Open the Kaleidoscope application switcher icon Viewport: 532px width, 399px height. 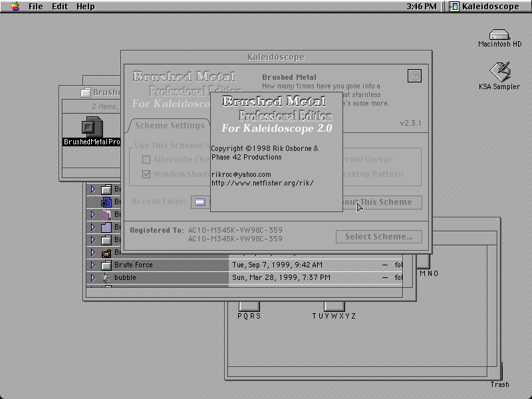coord(454,7)
